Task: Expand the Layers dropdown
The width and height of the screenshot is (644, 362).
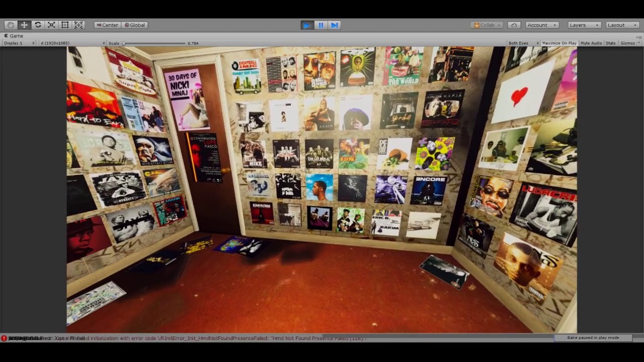Action: click(584, 25)
